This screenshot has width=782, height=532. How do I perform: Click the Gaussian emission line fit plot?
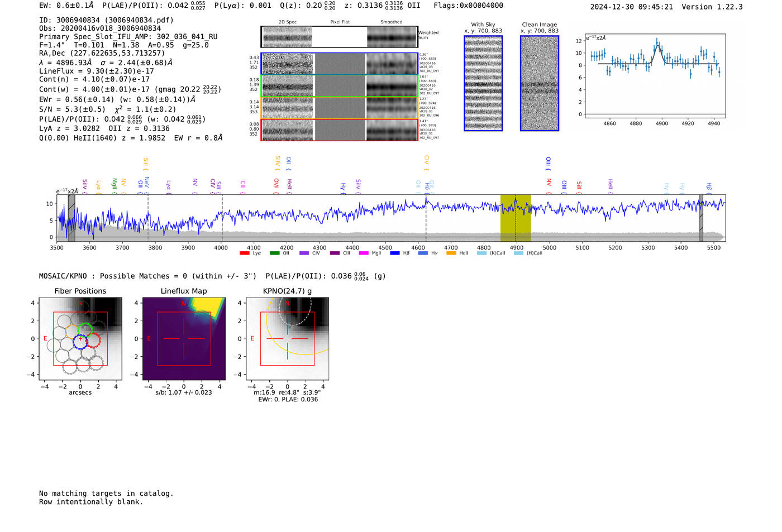click(655, 76)
